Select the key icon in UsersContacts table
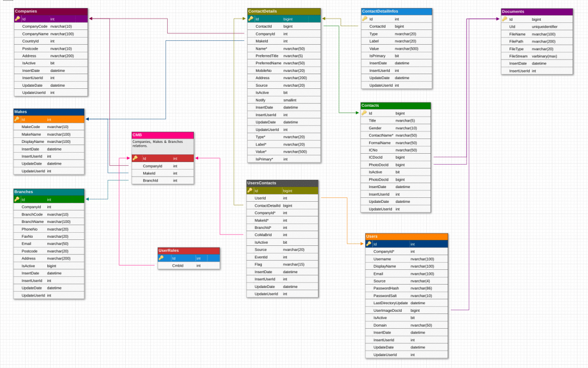 [x=250, y=190]
